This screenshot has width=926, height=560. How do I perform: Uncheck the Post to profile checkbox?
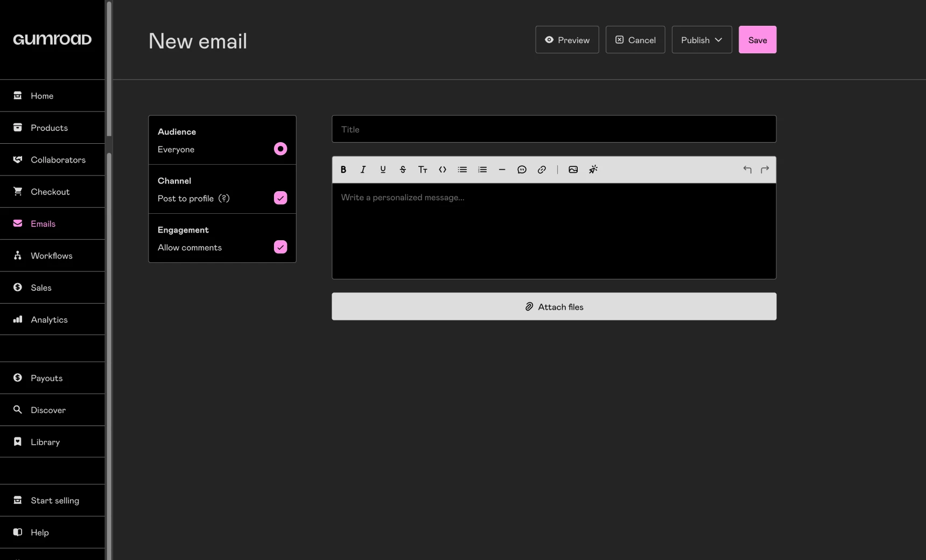(280, 198)
